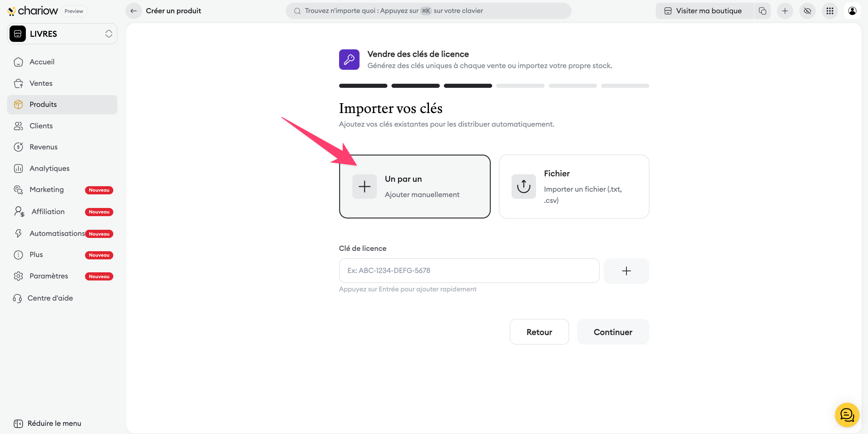Image resolution: width=868 pixels, height=434 pixels.
Task: Select the Fichier import option
Action: coord(574,187)
